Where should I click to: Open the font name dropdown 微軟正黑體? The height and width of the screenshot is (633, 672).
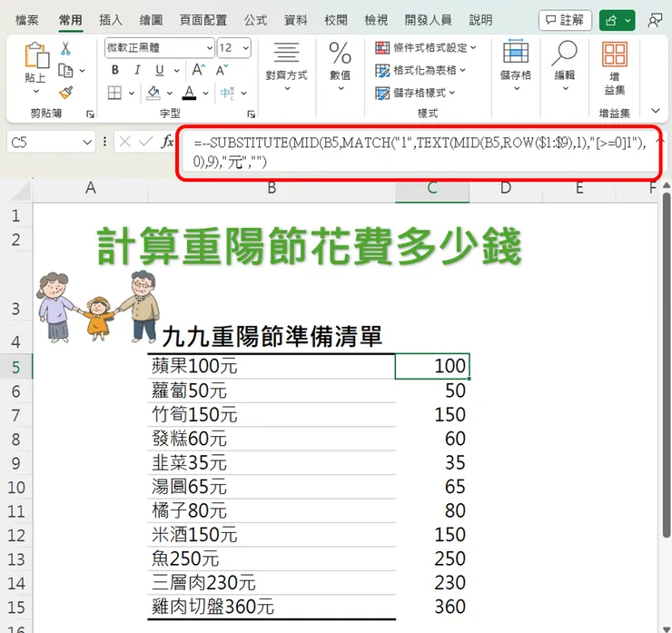click(x=210, y=48)
